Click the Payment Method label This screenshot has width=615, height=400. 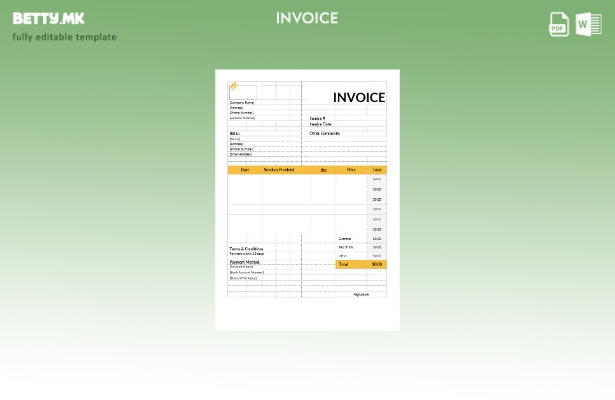(244, 262)
